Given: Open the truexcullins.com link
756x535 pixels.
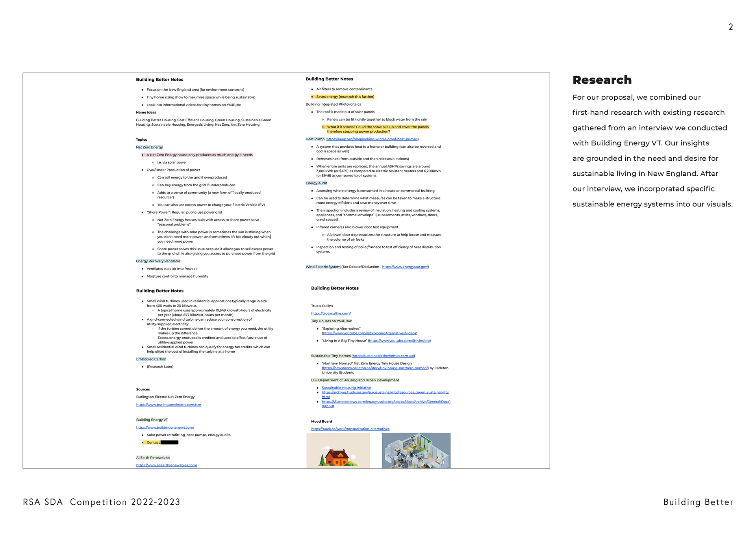Looking at the screenshot, I should coord(331,314).
